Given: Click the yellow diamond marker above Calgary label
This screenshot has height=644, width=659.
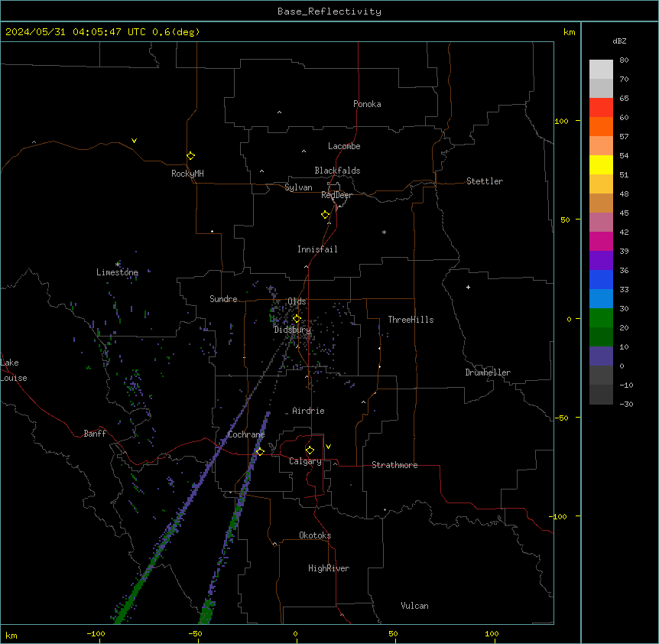Looking at the screenshot, I should click(x=310, y=450).
